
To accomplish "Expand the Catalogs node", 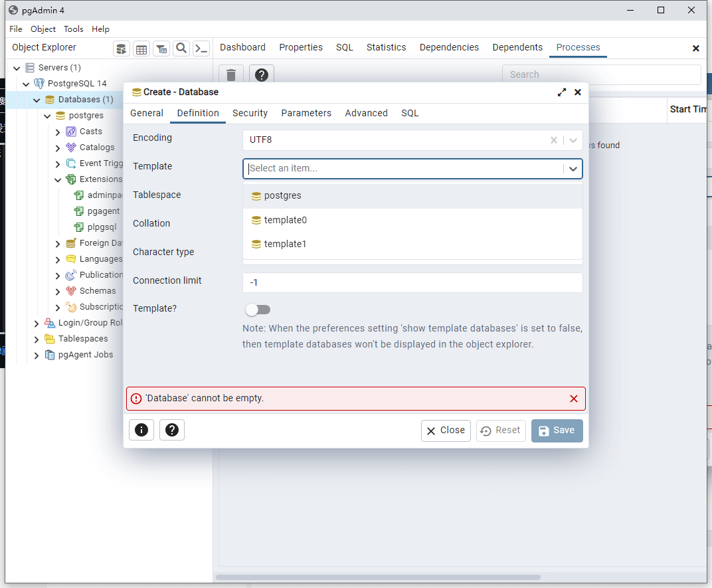I will (58, 148).
